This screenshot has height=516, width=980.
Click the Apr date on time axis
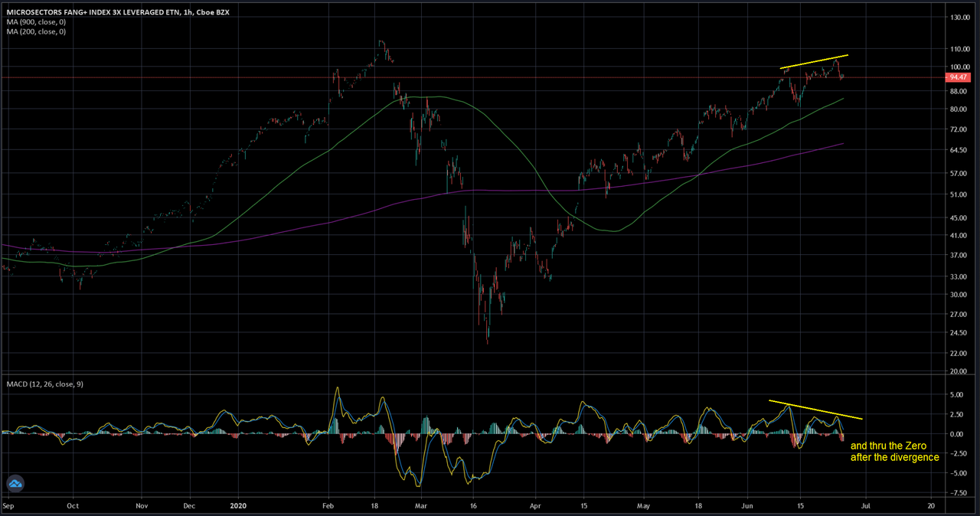point(535,506)
